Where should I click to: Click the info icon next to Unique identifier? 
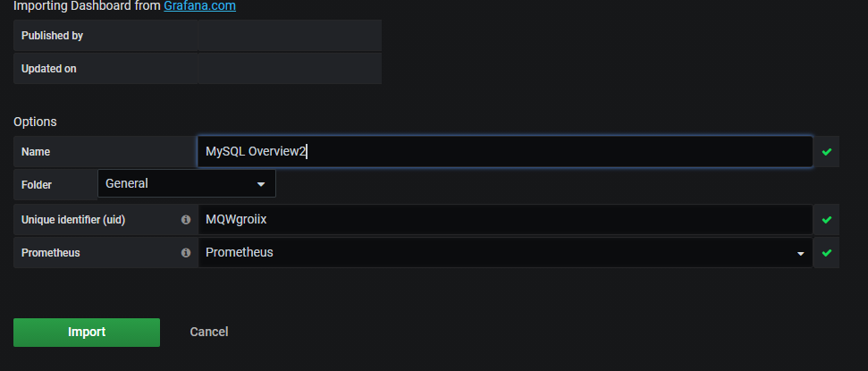point(186,220)
